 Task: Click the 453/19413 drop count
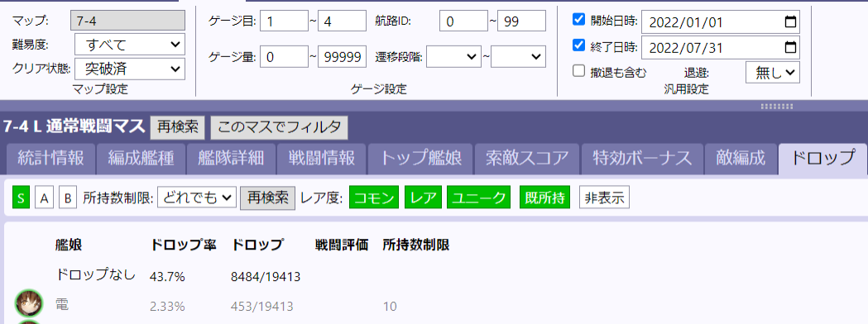(x=261, y=307)
